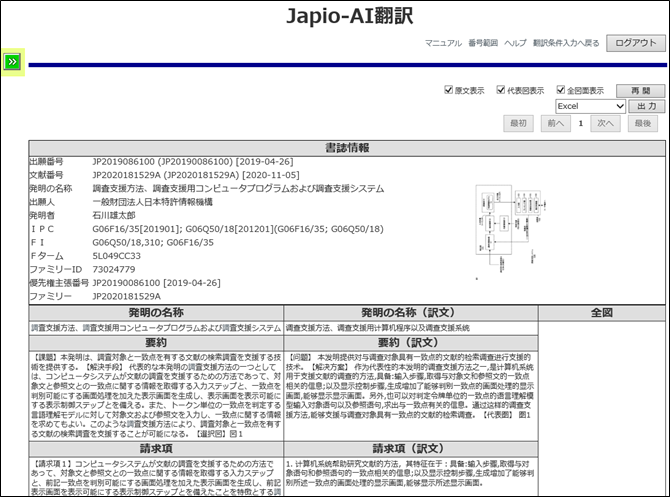Click the 前へ page button
The width and height of the screenshot is (672, 497).
pos(555,123)
